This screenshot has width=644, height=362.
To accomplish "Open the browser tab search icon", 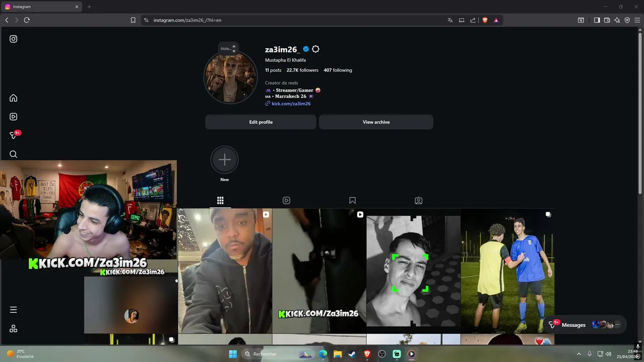I will click(581, 20).
